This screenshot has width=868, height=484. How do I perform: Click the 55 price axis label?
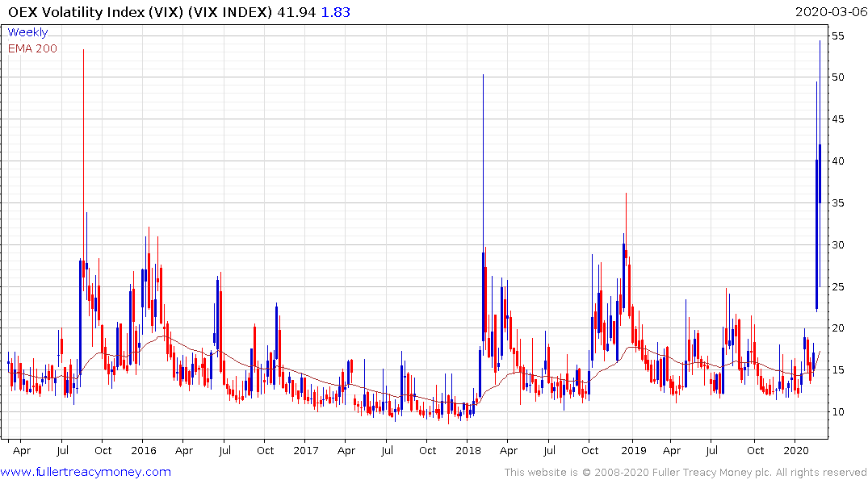[837, 36]
